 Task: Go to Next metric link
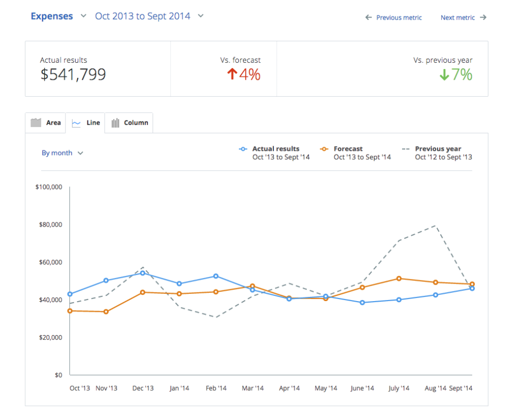click(x=457, y=17)
